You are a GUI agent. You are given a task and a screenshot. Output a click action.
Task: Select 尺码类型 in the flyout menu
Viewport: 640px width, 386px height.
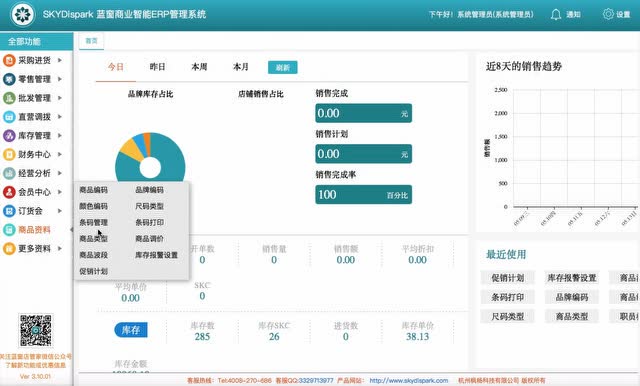[x=149, y=206]
